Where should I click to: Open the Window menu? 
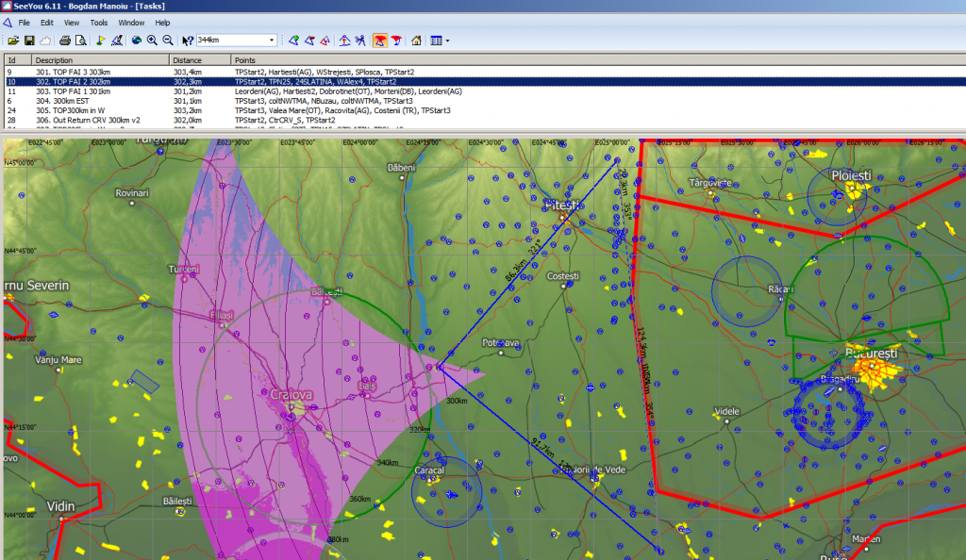coord(131,22)
